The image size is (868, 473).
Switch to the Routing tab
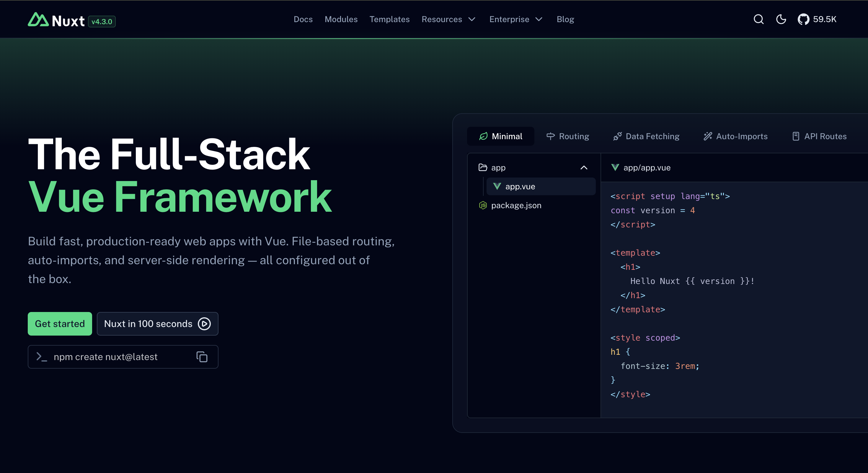pos(568,136)
